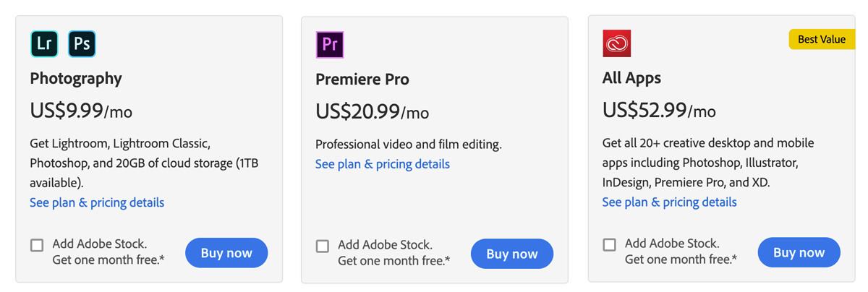
Task: Click the yellow Best Value badge
Action: [821, 39]
